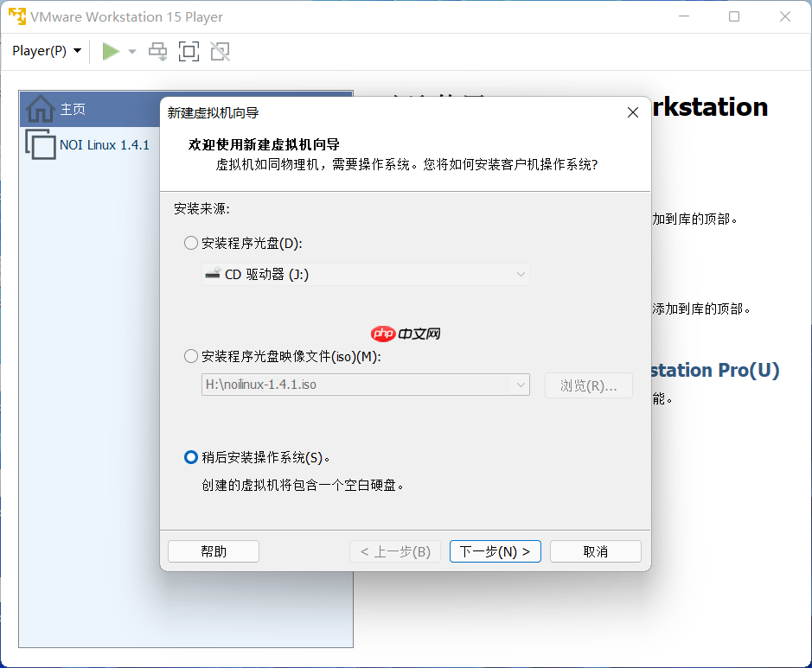This screenshot has height=668, width=812.
Task: Click the selected 稍后安装操作系统 radio button
Action: (190, 457)
